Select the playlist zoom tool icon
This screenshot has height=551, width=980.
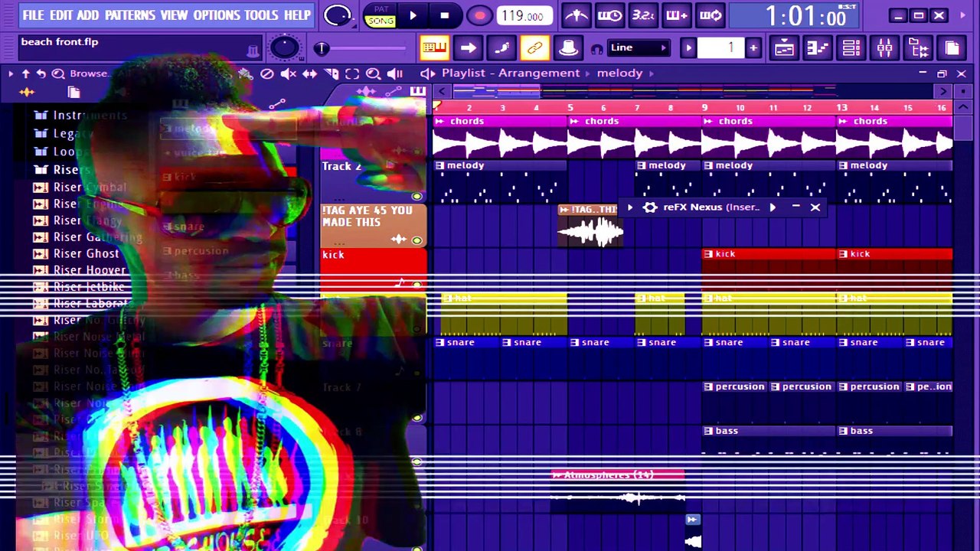pyautogui.click(x=373, y=73)
